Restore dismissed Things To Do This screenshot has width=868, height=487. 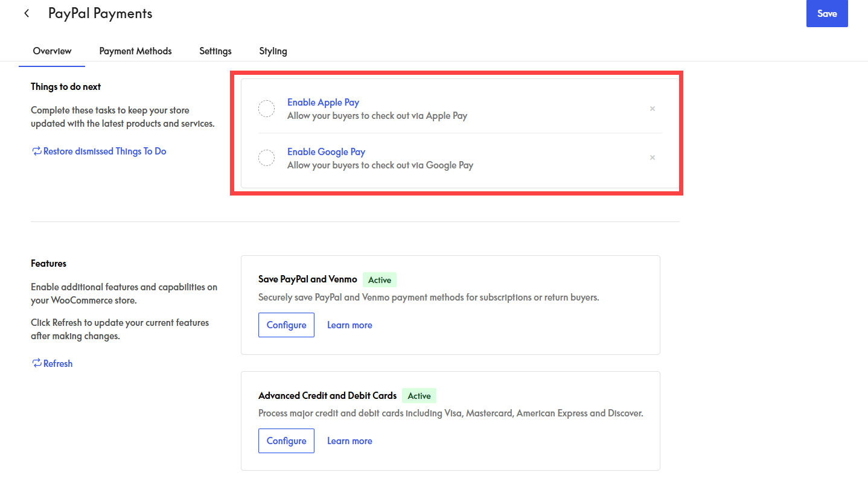pyautogui.click(x=99, y=151)
